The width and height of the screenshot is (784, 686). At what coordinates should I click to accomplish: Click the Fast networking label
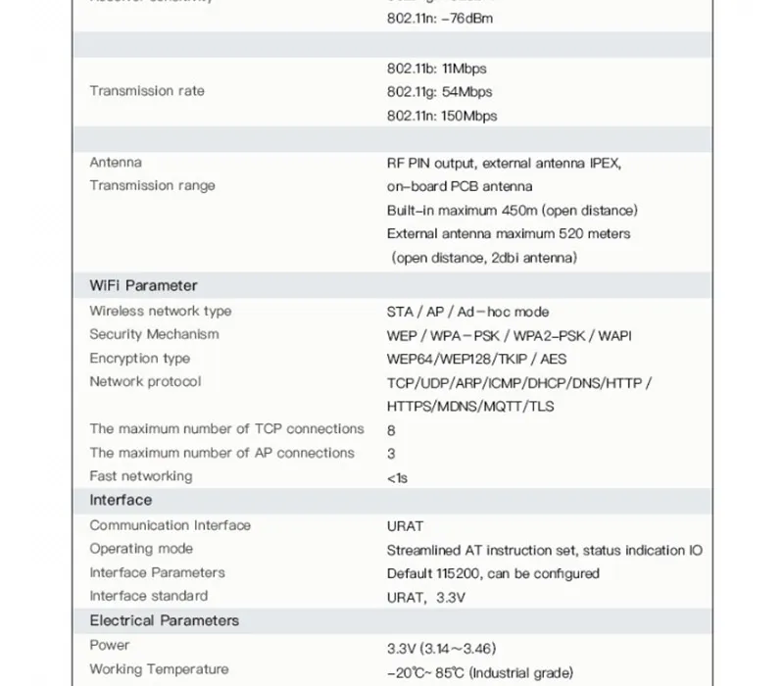coord(140,476)
